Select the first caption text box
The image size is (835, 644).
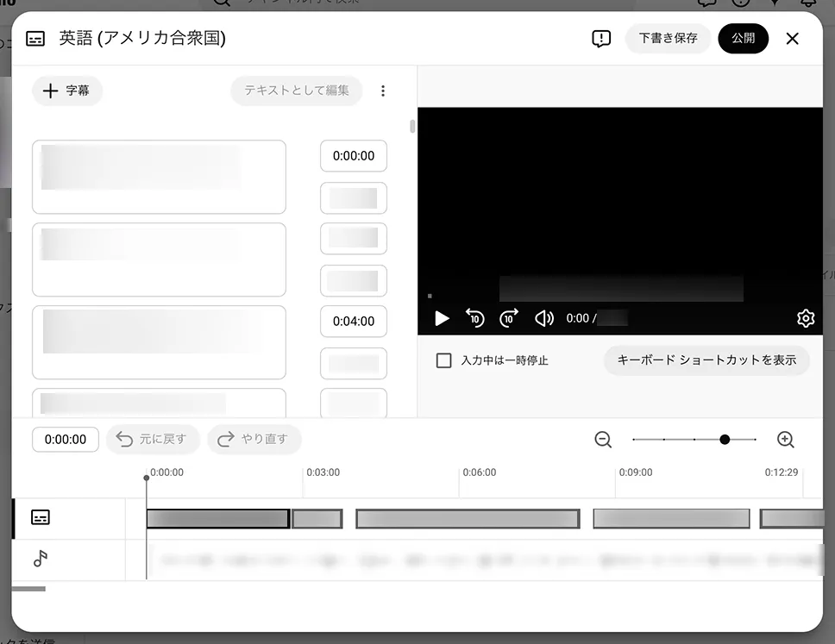[160, 178]
